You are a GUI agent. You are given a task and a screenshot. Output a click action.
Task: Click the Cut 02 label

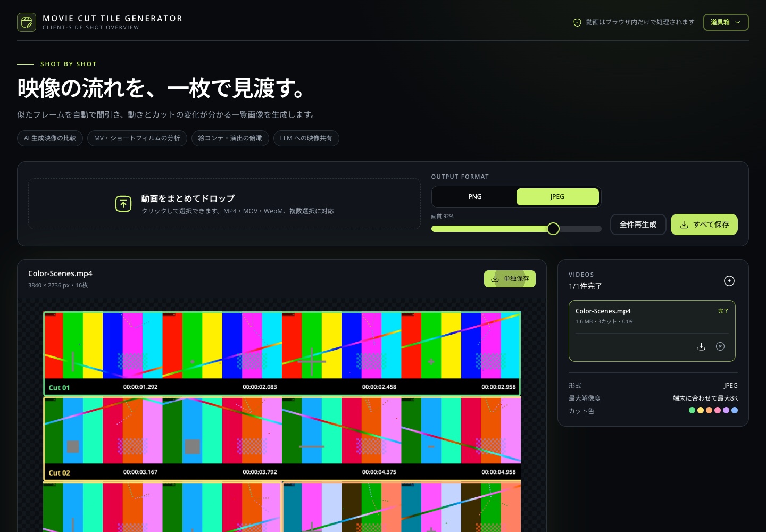[59, 473]
